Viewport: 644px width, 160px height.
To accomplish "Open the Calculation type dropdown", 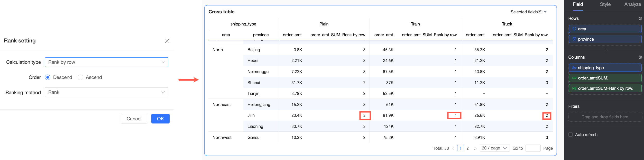I will pyautogui.click(x=106, y=62).
